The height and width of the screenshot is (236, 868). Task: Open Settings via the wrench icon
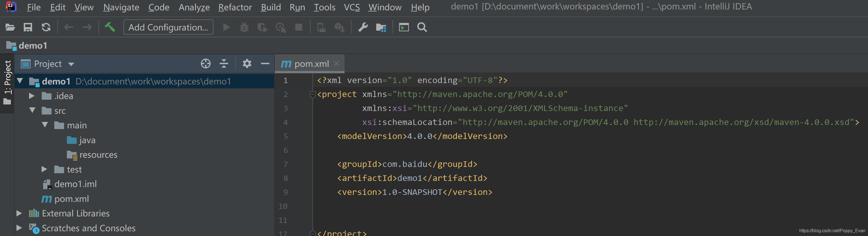pos(363,27)
